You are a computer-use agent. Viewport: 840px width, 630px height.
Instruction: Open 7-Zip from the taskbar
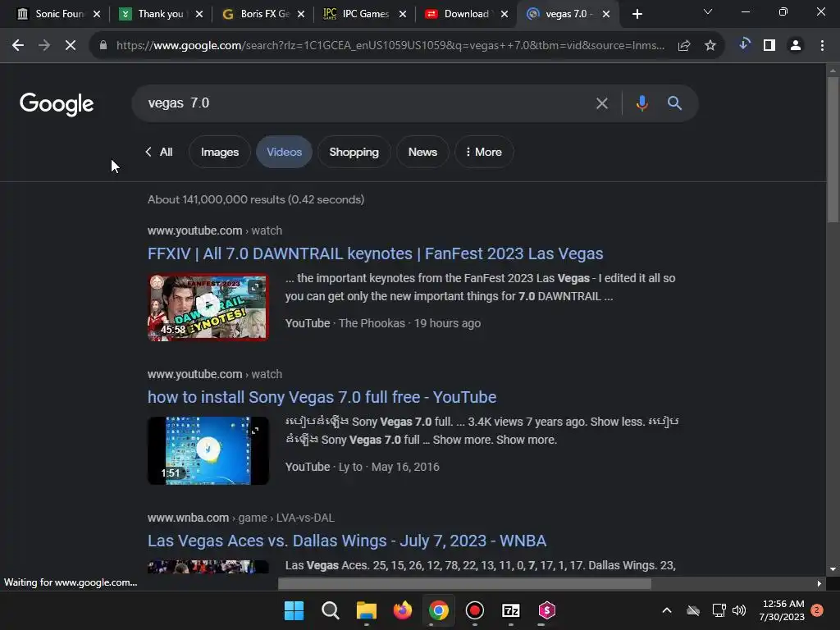coord(510,610)
